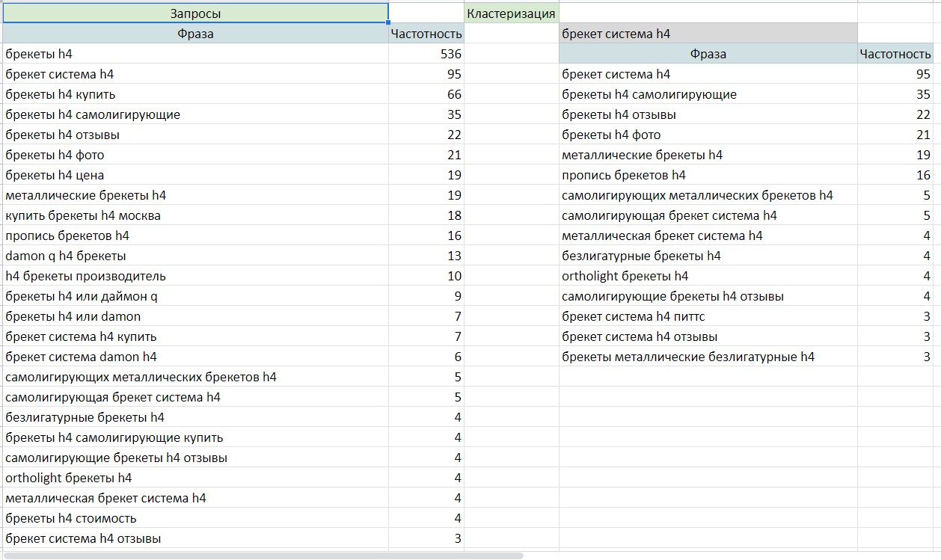Select 'пропись брекетов h4' in cluster table
The image size is (941, 560).
pos(708,175)
